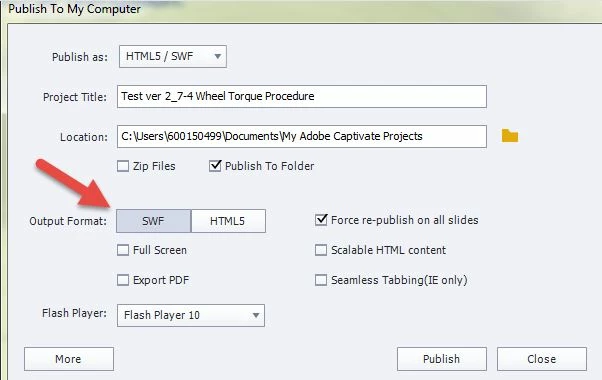This screenshot has height=380, width=602.
Task: Uncheck Publish To Folder
Action: tap(215, 166)
